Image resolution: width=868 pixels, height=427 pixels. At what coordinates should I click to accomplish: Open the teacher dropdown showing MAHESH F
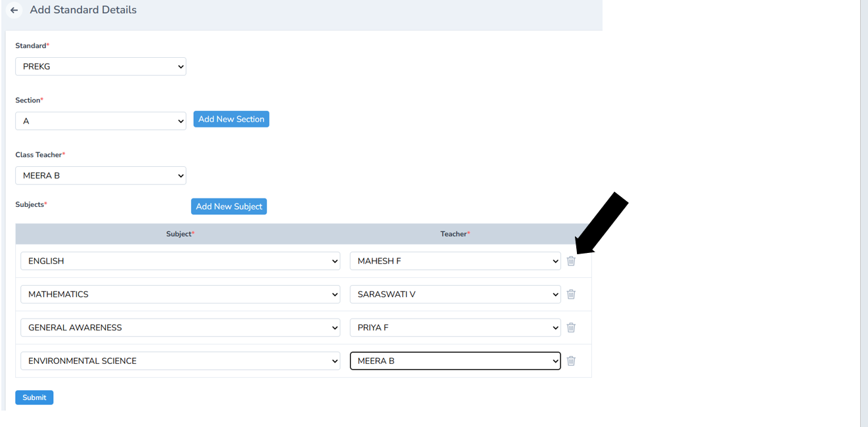click(455, 261)
